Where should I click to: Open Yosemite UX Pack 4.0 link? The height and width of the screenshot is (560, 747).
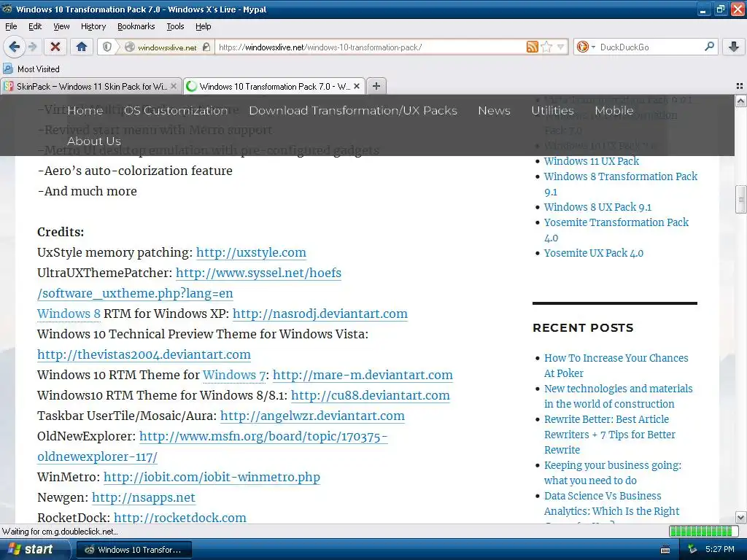tap(594, 253)
